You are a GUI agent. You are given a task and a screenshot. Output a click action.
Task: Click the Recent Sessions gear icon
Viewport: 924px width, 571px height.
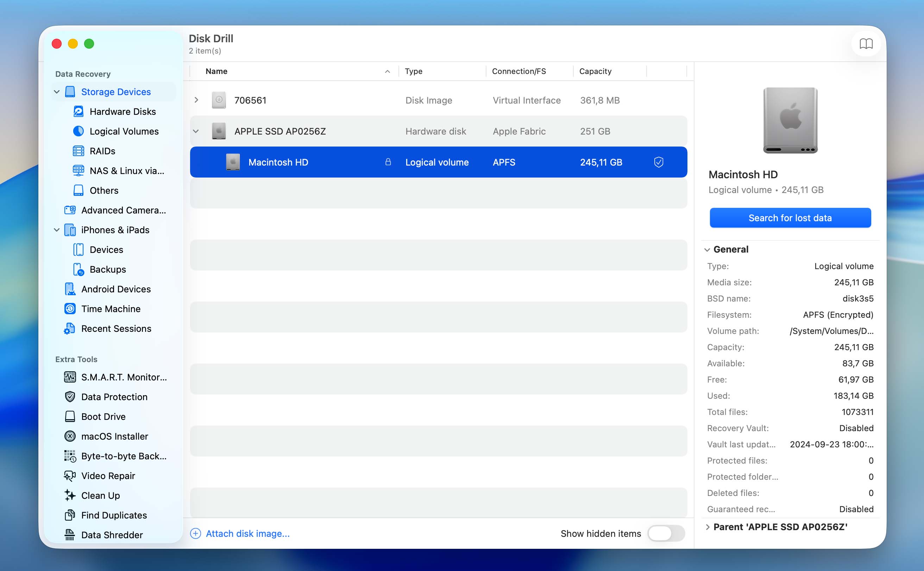tap(69, 329)
